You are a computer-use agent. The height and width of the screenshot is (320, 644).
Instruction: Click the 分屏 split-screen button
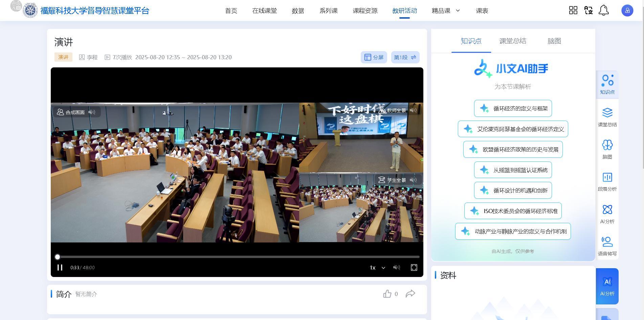point(374,57)
